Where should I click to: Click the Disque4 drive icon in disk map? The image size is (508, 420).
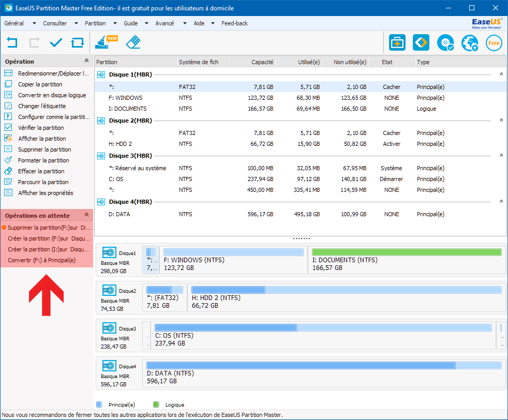tap(109, 366)
